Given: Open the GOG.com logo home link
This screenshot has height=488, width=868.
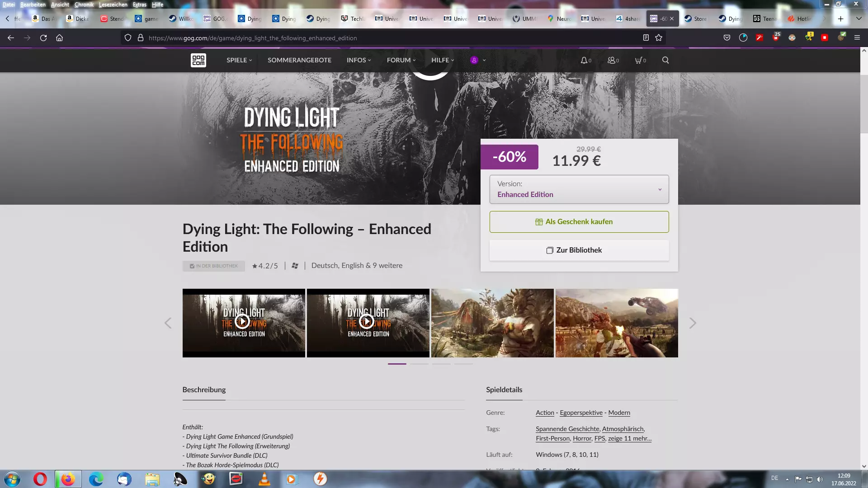Looking at the screenshot, I should (198, 60).
